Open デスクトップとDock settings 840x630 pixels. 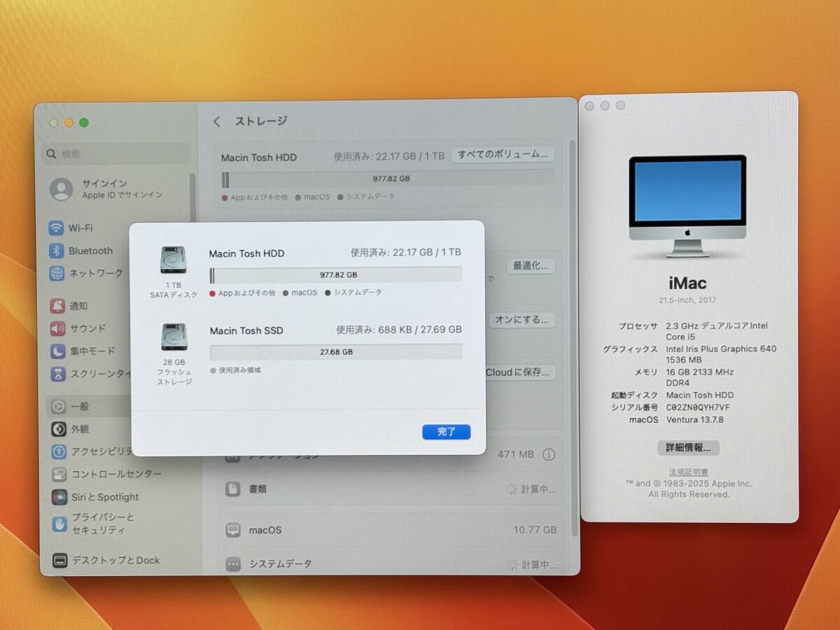[106, 560]
